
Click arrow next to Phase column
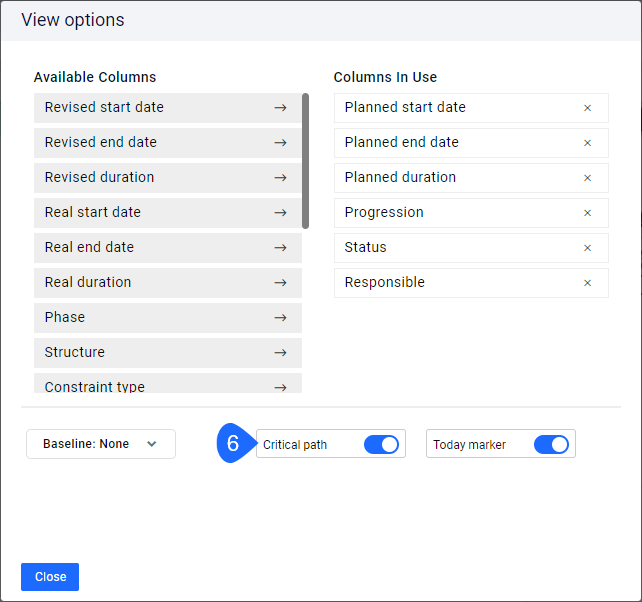click(x=280, y=317)
